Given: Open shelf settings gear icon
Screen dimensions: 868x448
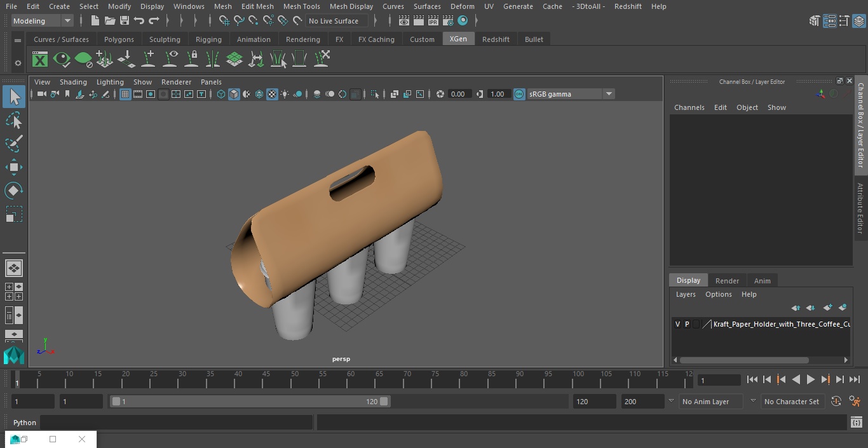Looking at the screenshot, I should [x=18, y=63].
